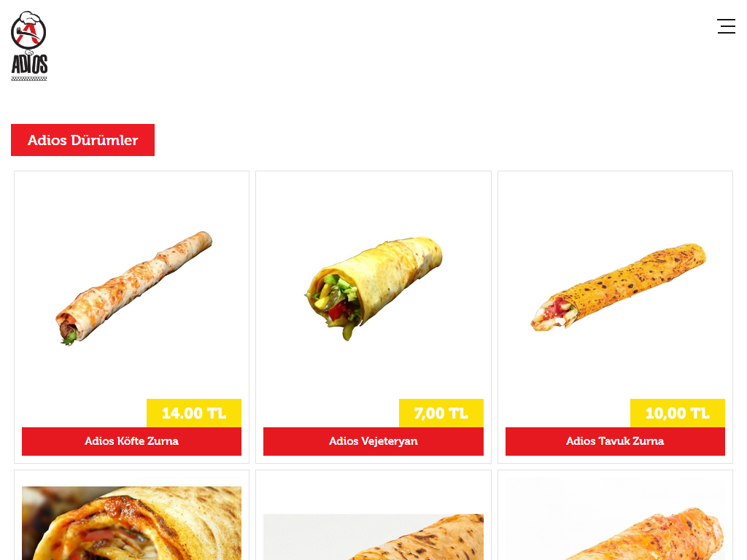Click the chef hat in the logo
The image size is (747, 560).
pos(28,17)
